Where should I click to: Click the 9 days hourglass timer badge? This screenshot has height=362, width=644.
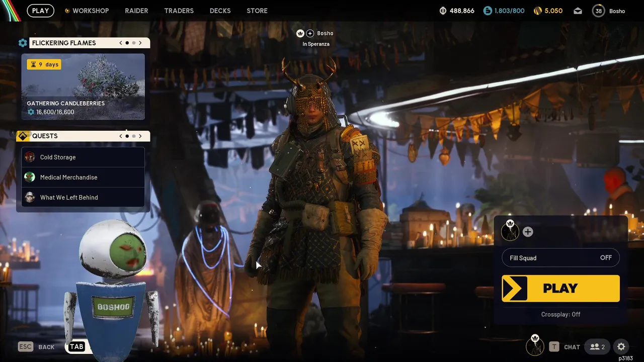(44, 64)
